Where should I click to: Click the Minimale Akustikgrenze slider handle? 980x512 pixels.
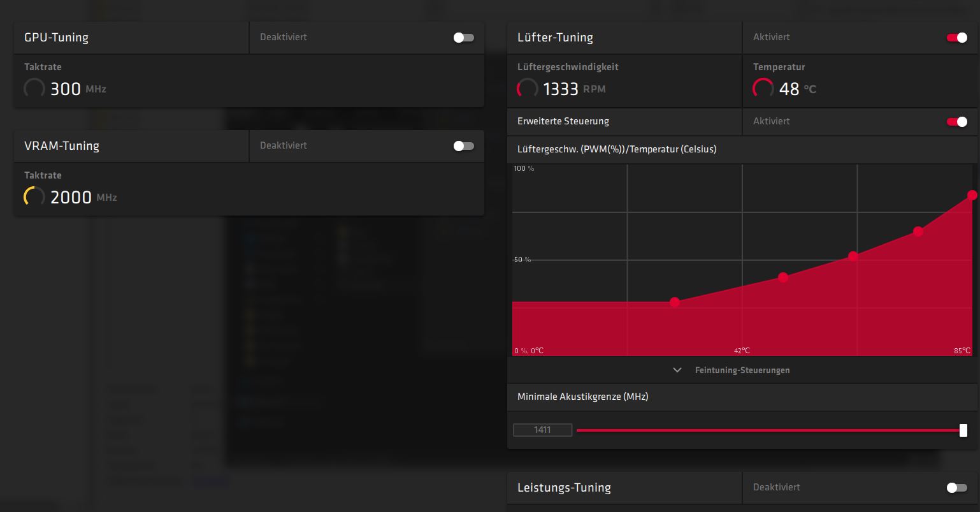(x=963, y=430)
